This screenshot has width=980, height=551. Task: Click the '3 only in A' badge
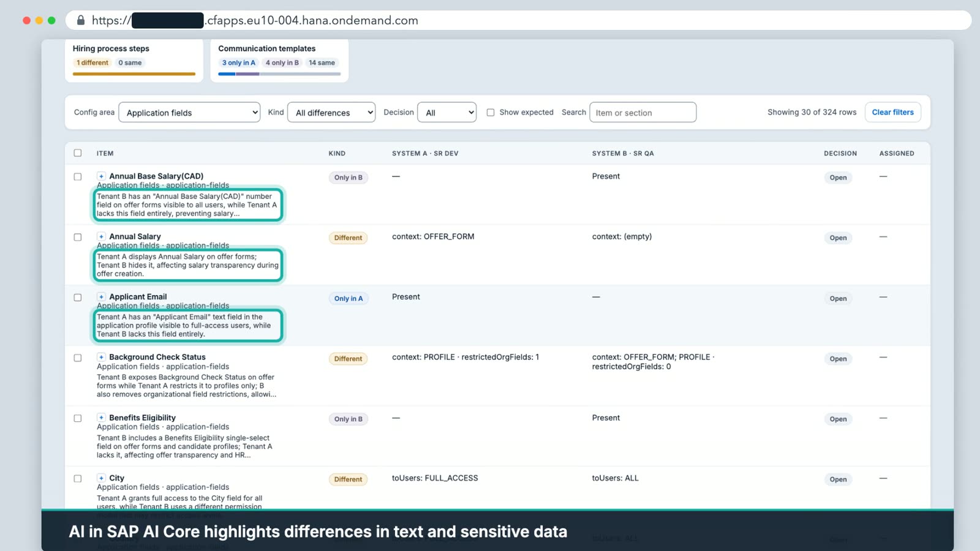pyautogui.click(x=239, y=63)
